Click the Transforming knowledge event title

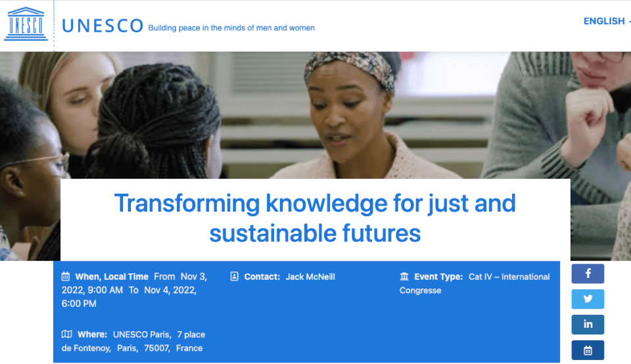point(315,217)
